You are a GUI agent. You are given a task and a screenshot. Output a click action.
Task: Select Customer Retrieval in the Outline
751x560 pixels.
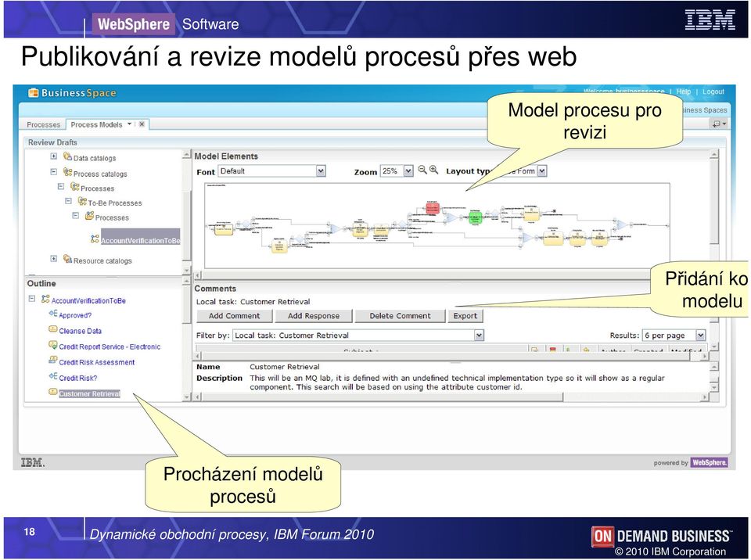89,393
